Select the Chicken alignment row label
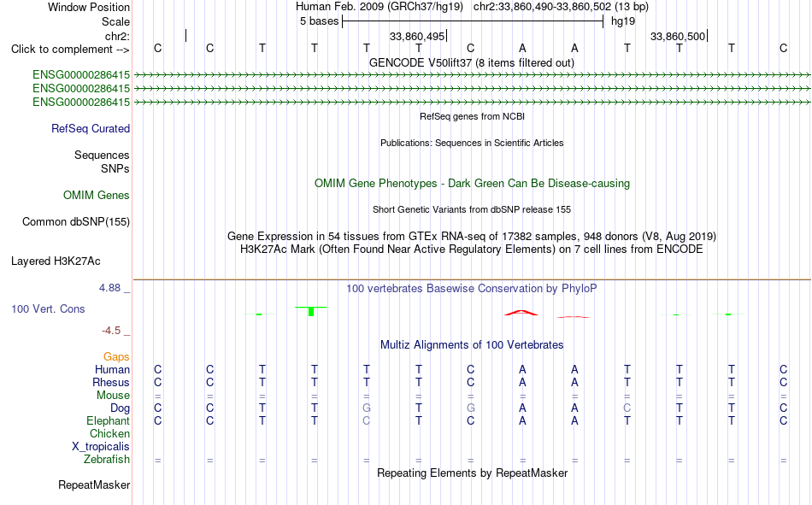This screenshot has height=505, width=812. pos(109,433)
